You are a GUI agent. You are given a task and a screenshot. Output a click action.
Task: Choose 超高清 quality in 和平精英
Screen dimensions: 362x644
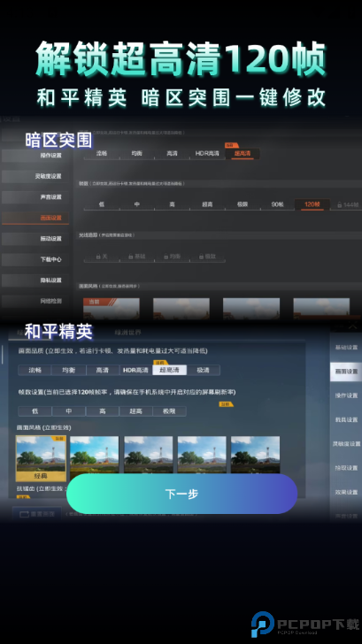169,370
